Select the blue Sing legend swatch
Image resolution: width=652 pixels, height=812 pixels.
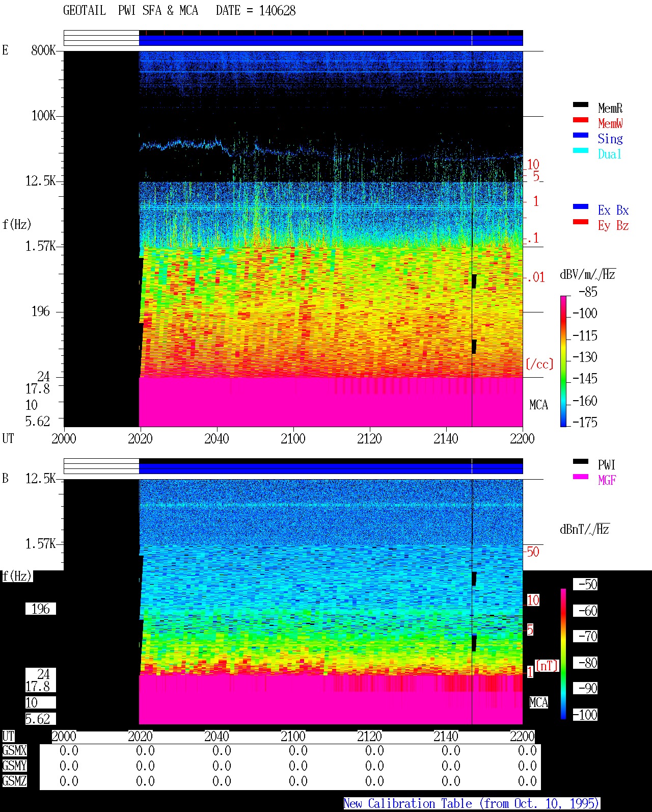tap(581, 135)
